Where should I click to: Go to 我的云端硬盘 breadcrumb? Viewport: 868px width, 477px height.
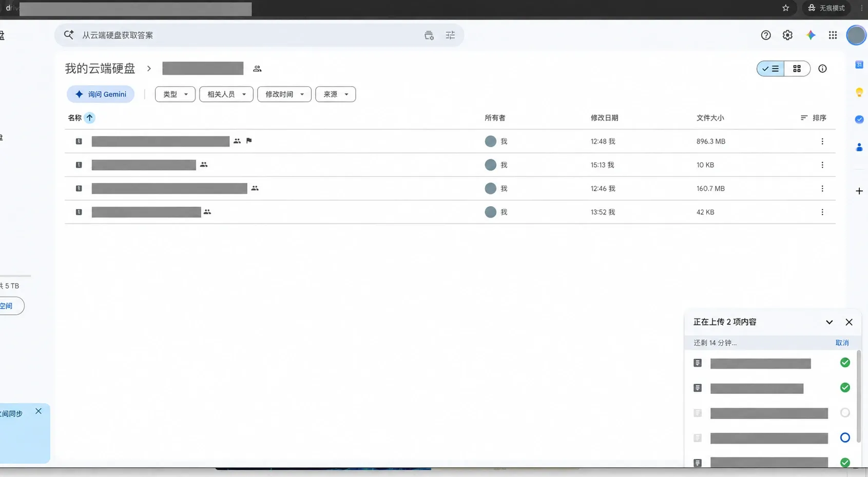pyautogui.click(x=100, y=68)
